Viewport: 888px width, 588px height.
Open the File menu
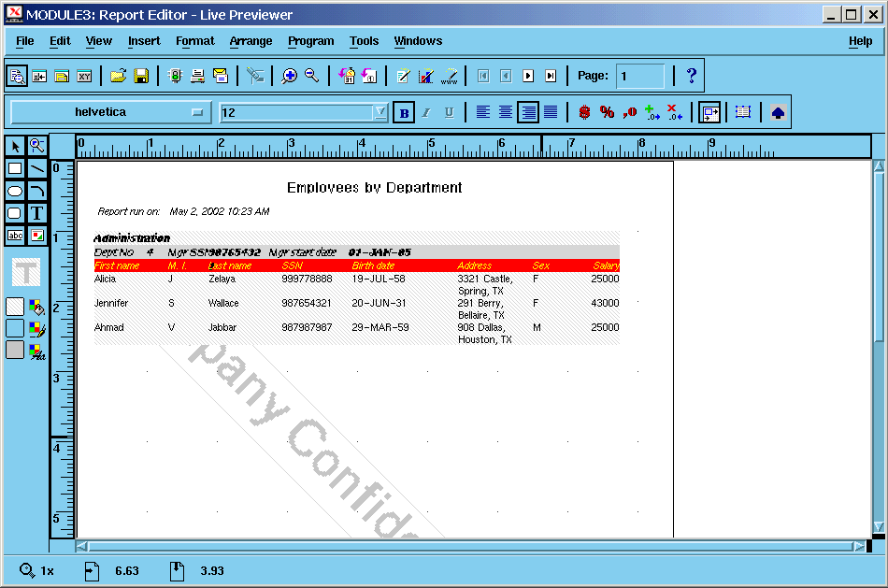tap(25, 41)
